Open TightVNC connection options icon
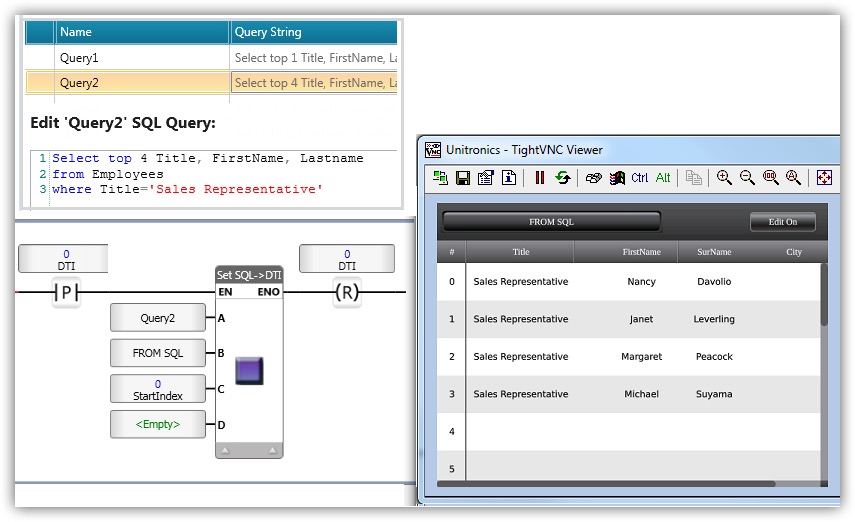Screen dimensions: 855x522 click(x=486, y=178)
